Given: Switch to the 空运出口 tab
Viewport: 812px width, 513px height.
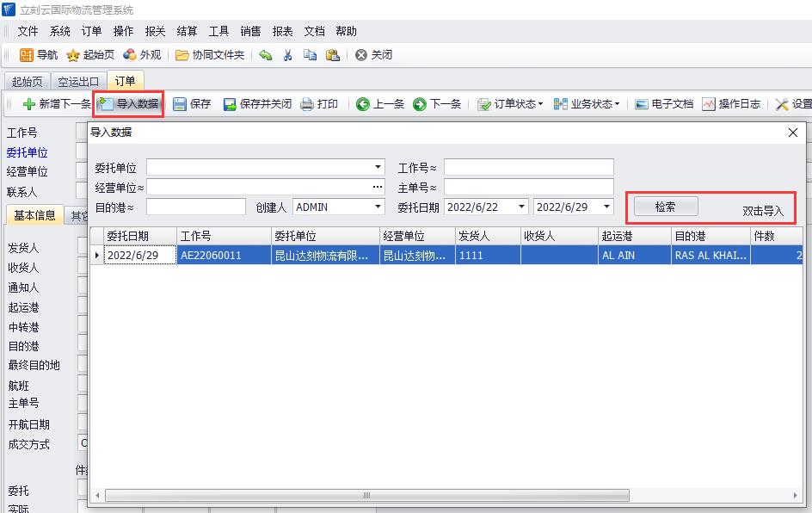Looking at the screenshot, I should click(78, 82).
